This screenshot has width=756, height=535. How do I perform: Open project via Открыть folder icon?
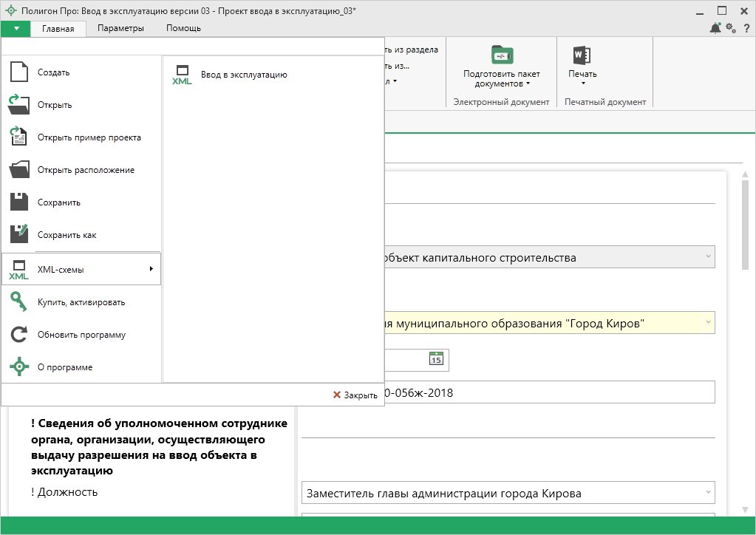click(18, 104)
